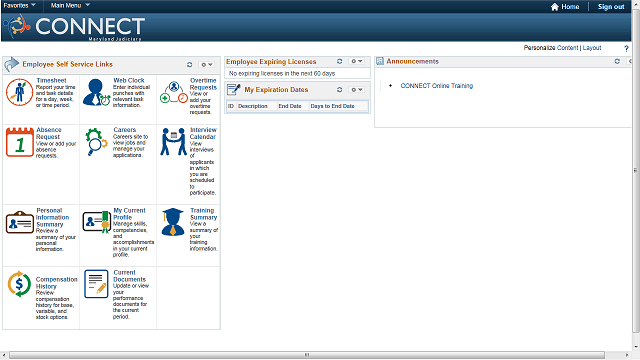Open Employee Self Service Links settings dropdown

pos(207,64)
